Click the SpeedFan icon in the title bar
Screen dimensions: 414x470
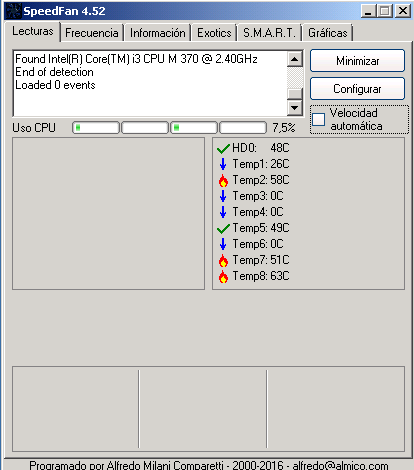(13, 11)
